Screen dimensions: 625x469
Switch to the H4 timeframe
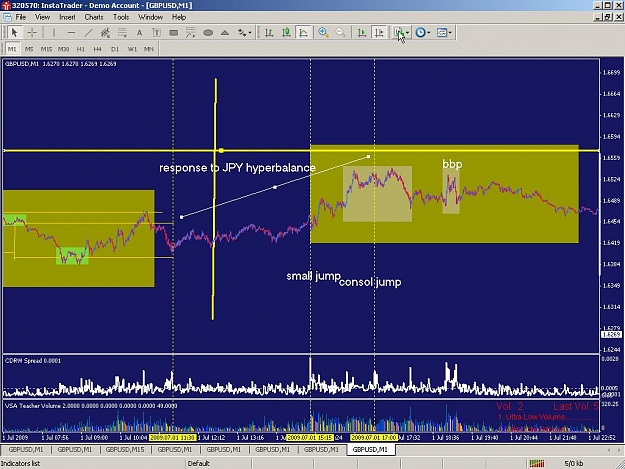(98, 49)
